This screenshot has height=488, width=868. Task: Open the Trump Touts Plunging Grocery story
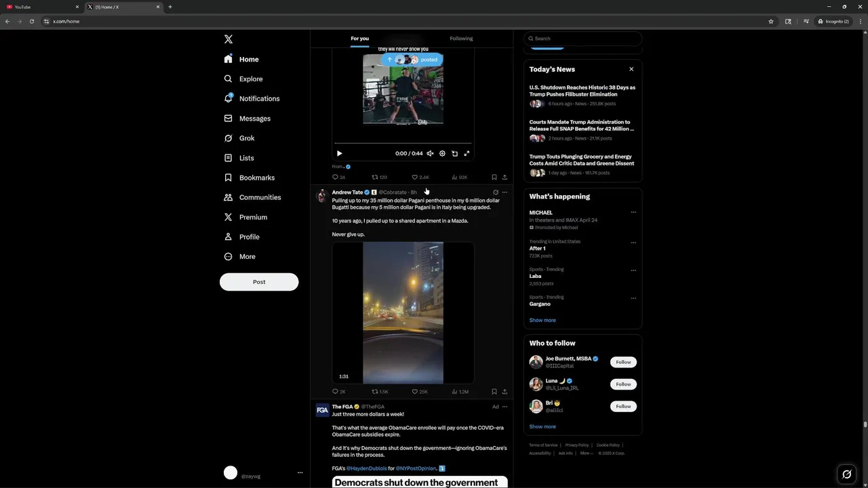583,166
